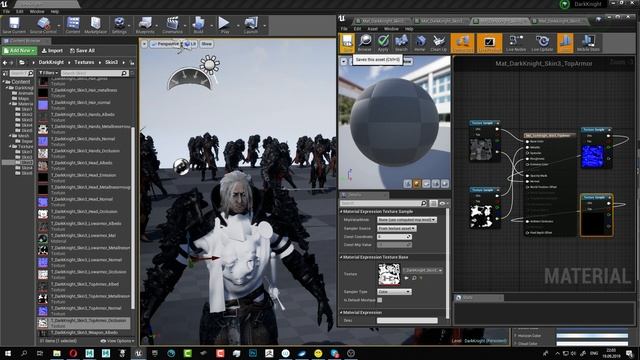Toggle Live Preview in the material editor
This screenshot has width=640, height=360.
489,43
